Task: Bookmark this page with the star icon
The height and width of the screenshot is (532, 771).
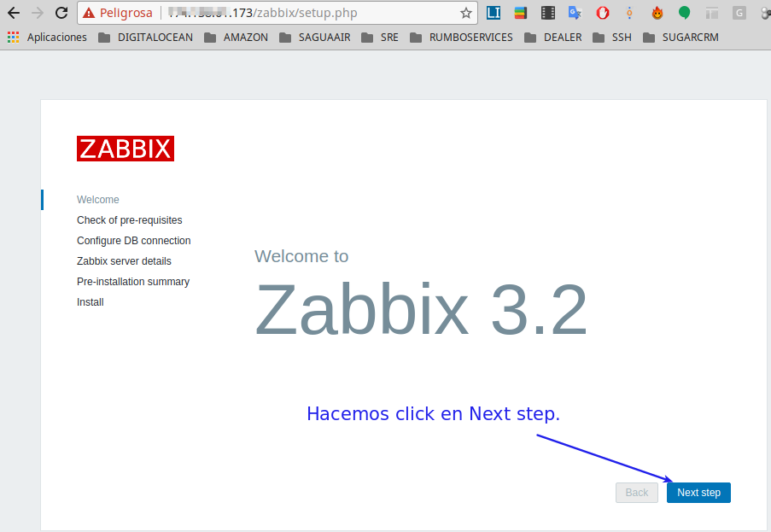Action: (x=465, y=13)
